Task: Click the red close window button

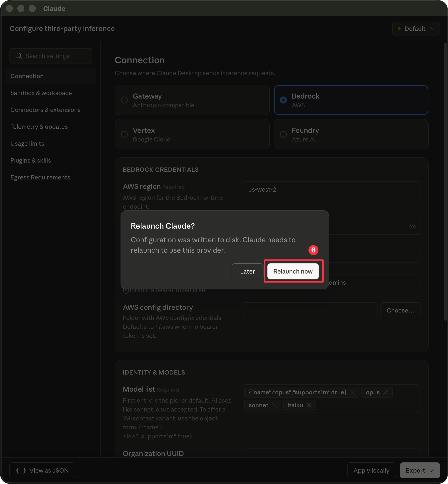Action: (9, 8)
